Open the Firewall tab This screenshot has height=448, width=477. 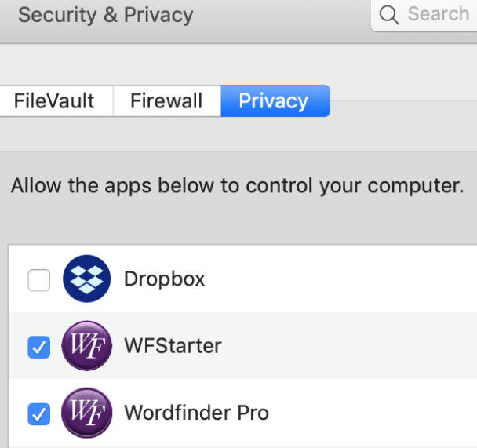[166, 100]
